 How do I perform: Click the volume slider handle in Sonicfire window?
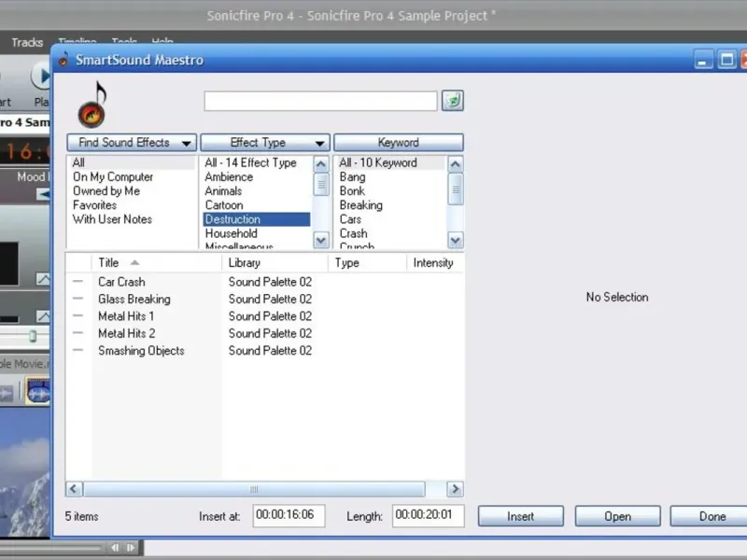coord(33,336)
